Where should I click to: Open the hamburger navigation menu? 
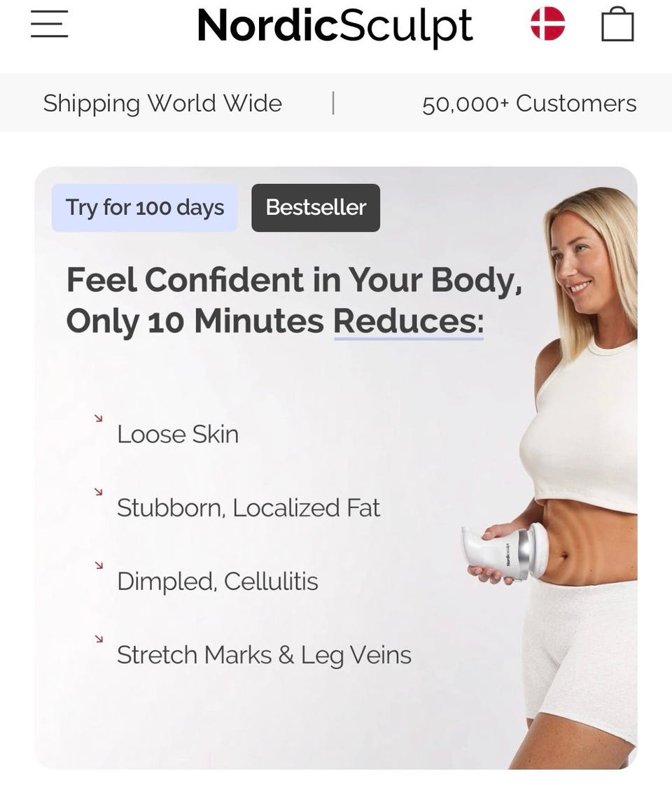(x=49, y=24)
